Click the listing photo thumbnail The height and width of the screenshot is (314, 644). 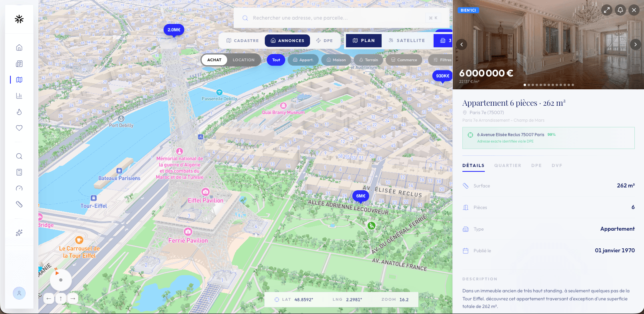(548, 44)
